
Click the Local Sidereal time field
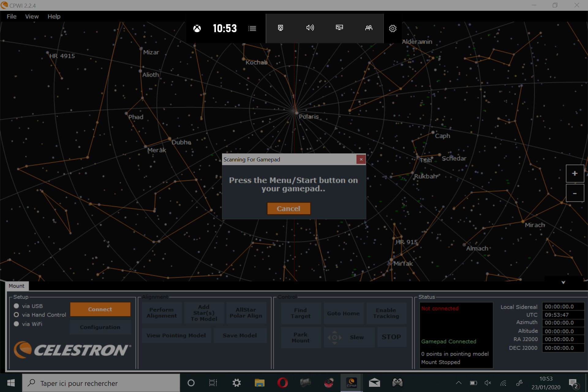[563, 307]
